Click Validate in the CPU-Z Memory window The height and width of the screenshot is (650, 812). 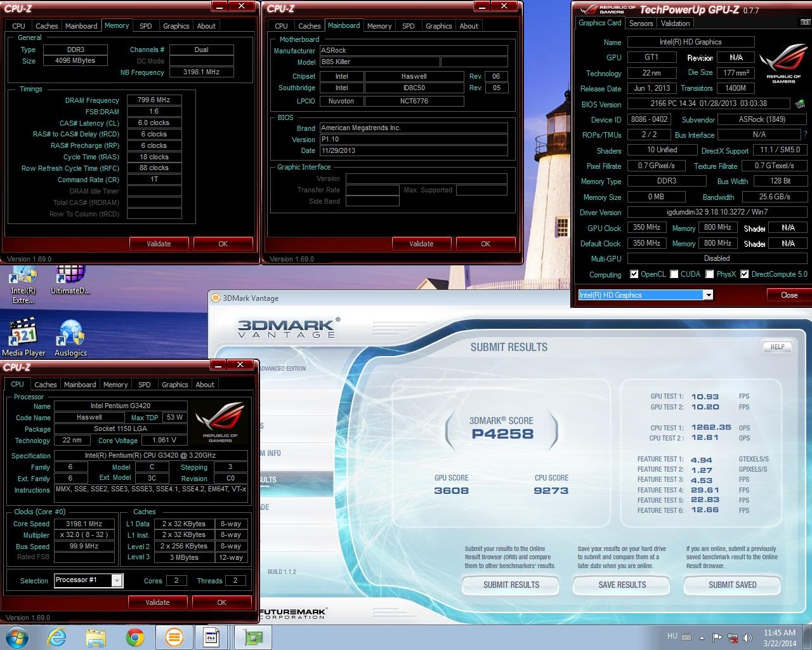159,244
